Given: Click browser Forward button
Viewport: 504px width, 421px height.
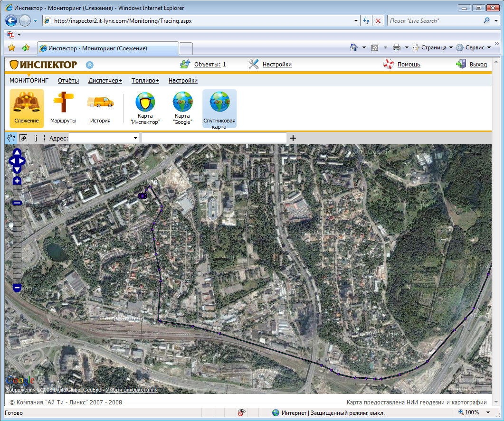Looking at the screenshot, I should [x=25, y=21].
